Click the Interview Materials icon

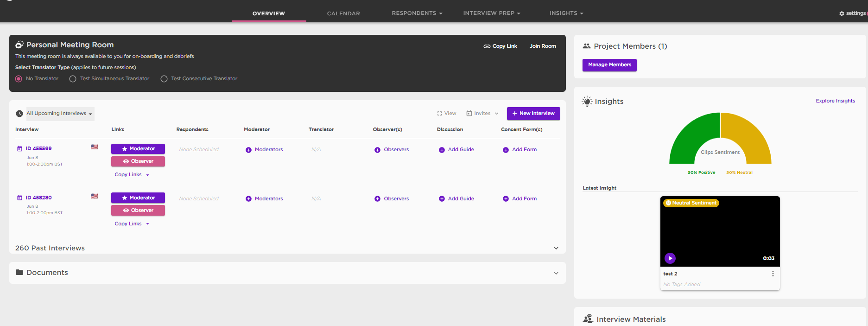(588, 319)
